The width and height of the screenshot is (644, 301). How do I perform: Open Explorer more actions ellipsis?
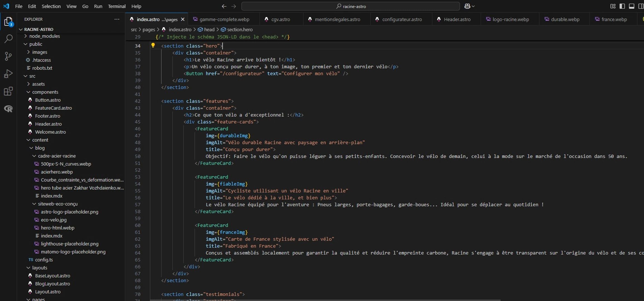(x=117, y=19)
